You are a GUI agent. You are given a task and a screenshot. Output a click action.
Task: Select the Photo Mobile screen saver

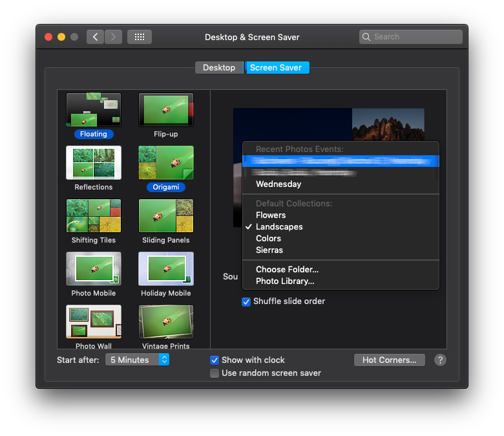[93, 269]
